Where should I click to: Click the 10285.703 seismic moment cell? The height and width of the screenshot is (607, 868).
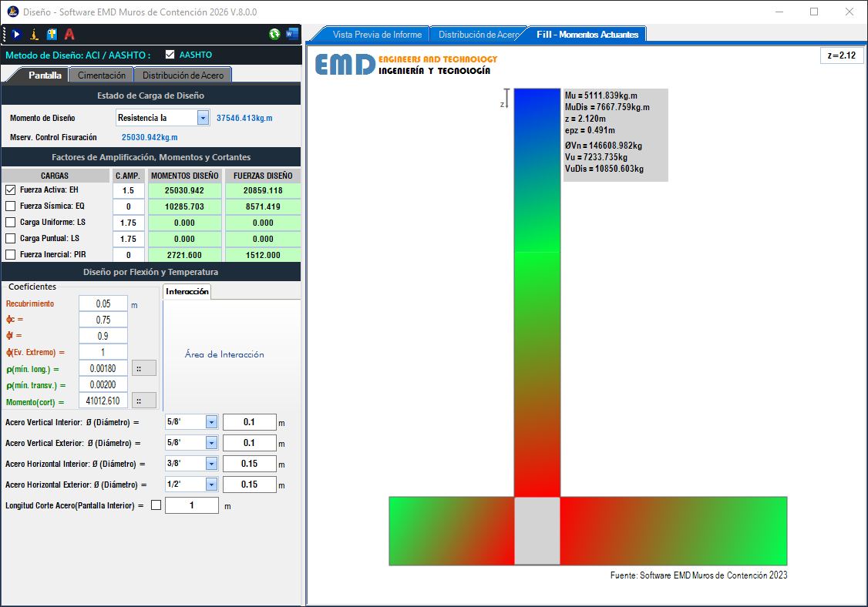(x=184, y=206)
